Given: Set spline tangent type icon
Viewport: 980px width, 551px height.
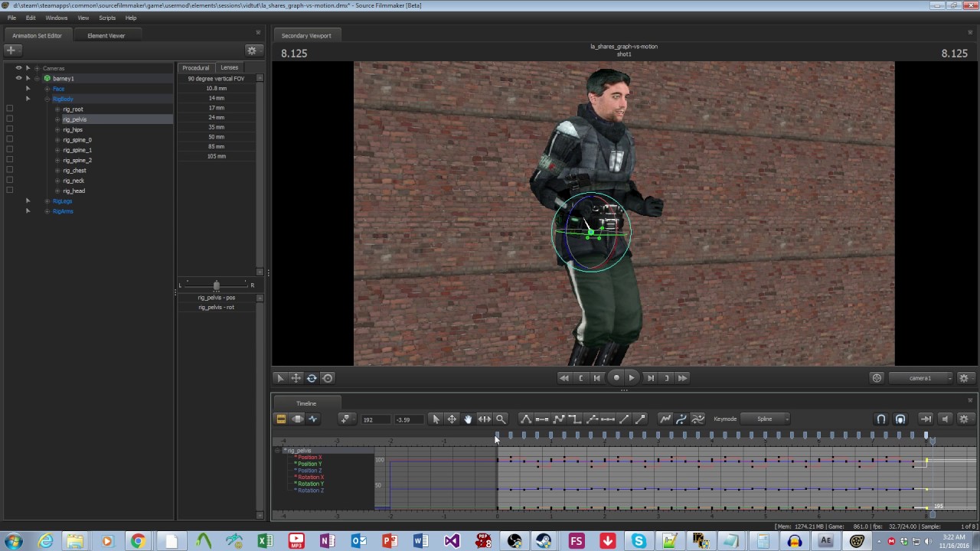Looking at the screenshot, I should point(525,419).
